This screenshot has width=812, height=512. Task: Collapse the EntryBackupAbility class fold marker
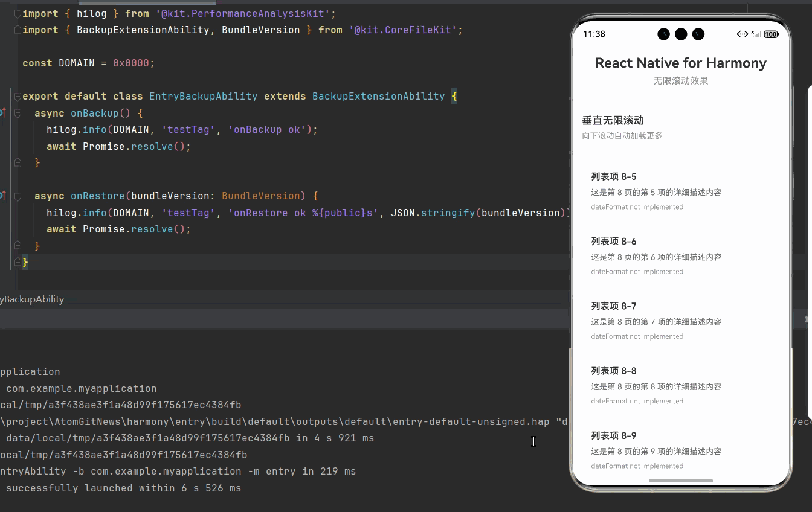[18, 97]
